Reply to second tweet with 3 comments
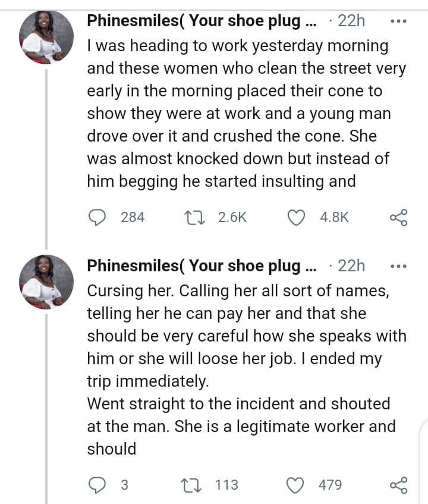The width and height of the screenshot is (428, 504). click(x=97, y=486)
